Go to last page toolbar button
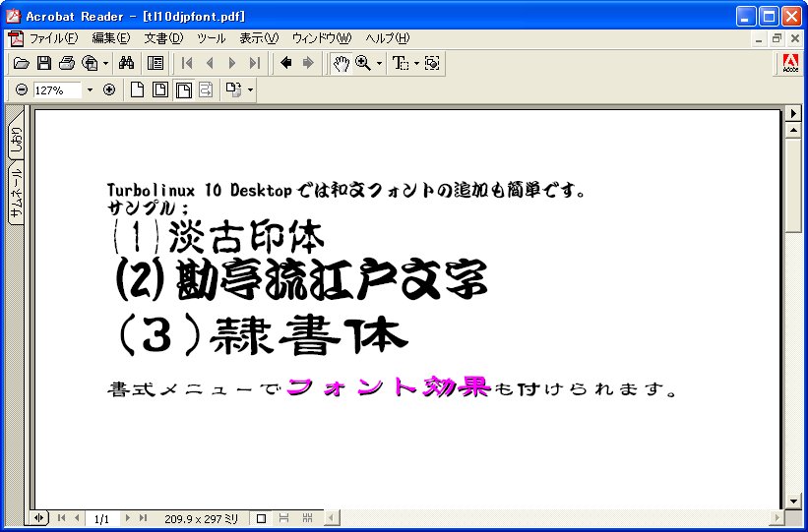Image resolution: width=808 pixels, height=532 pixels. pos(255,63)
